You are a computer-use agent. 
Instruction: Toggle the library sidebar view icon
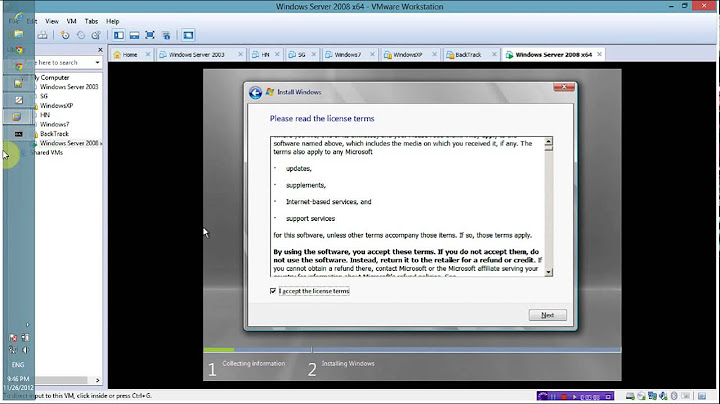[119, 35]
